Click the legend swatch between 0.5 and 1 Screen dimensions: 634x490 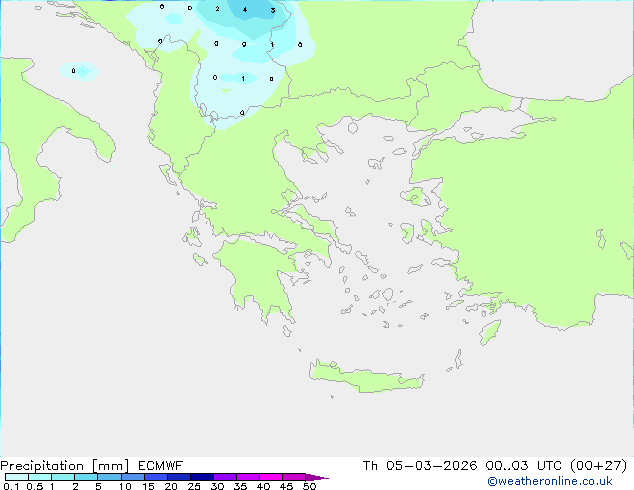click(40, 477)
